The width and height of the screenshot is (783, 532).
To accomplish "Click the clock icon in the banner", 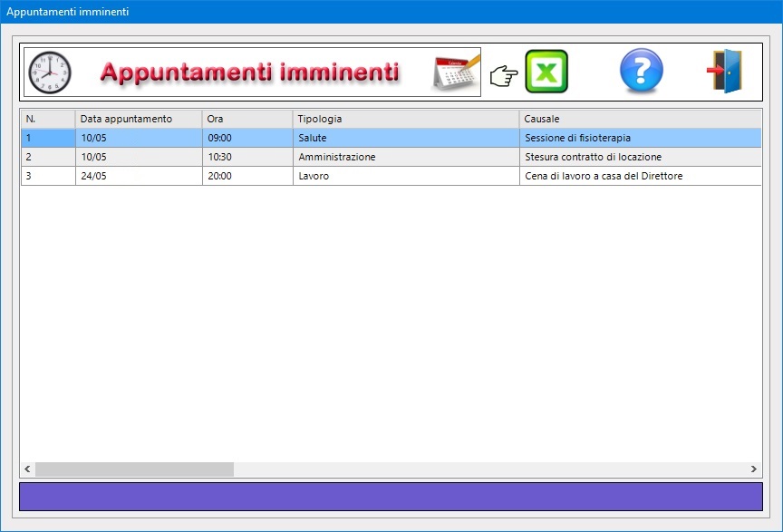I will pos(49,73).
